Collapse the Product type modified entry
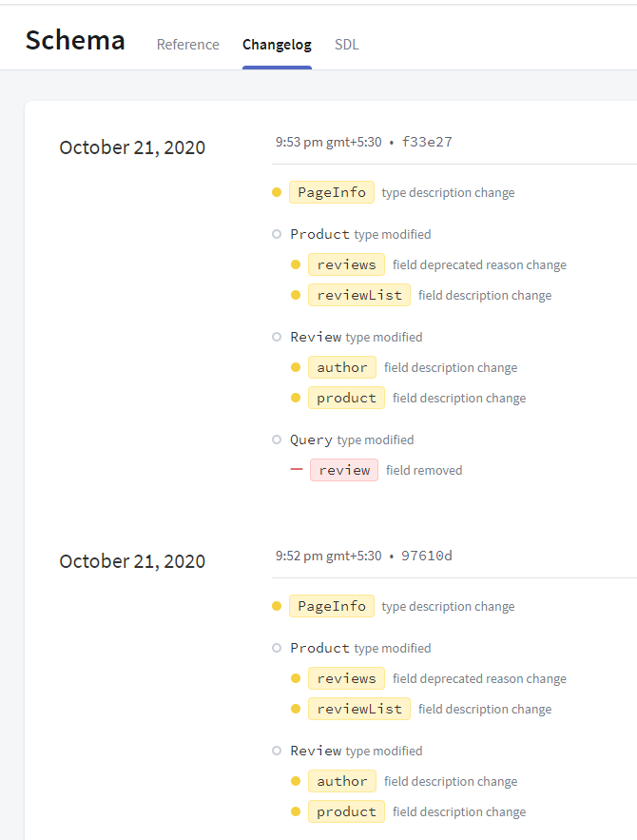Viewport: 637px width, 840px height. pyautogui.click(x=277, y=233)
